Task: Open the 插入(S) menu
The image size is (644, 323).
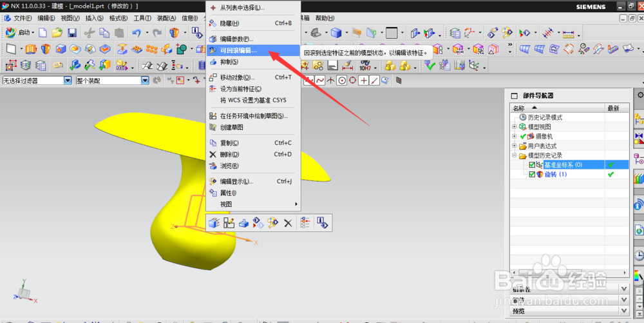Action: (95, 18)
